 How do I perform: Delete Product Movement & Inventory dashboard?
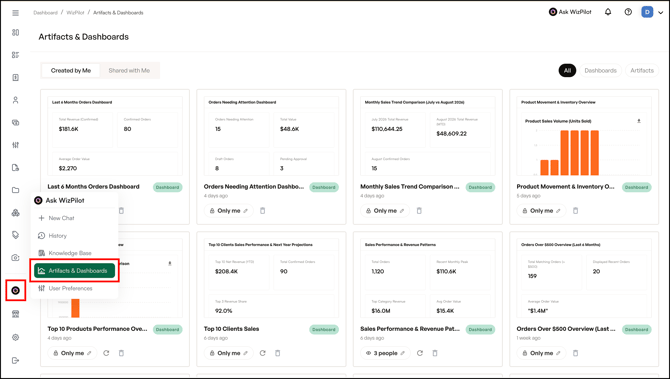click(576, 211)
